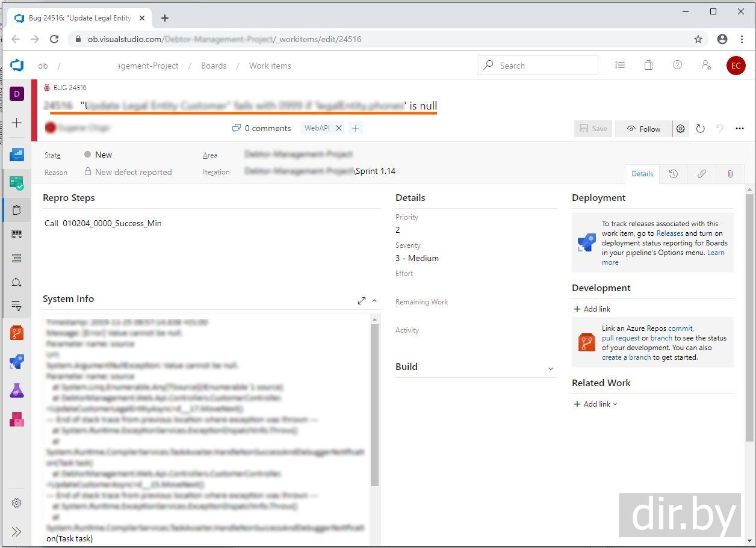Image resolution: width=756 pixels, height=548 pixels.
Task: Switch to the Links tab icon
Action: (x=702, y=174)
